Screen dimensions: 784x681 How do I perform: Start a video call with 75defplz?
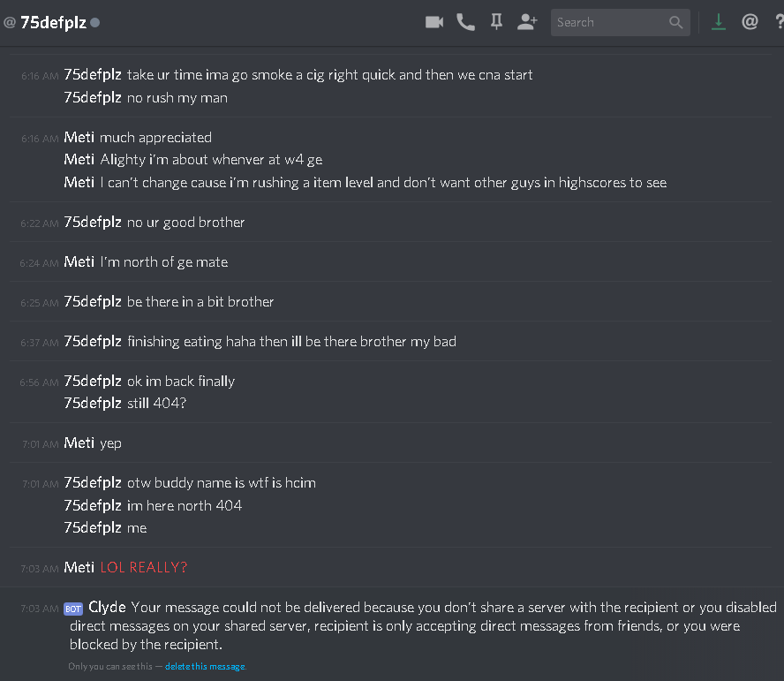tap(434, 22)
